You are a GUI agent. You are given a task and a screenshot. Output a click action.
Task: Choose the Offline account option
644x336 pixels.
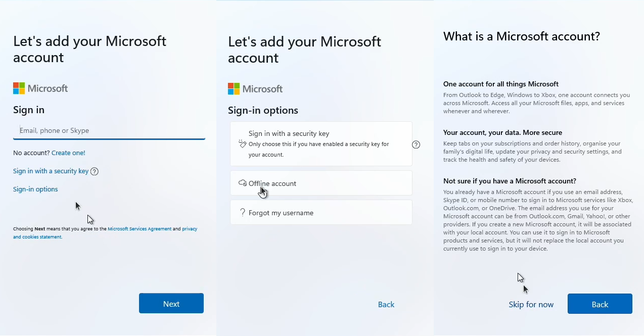pos(321,183)
